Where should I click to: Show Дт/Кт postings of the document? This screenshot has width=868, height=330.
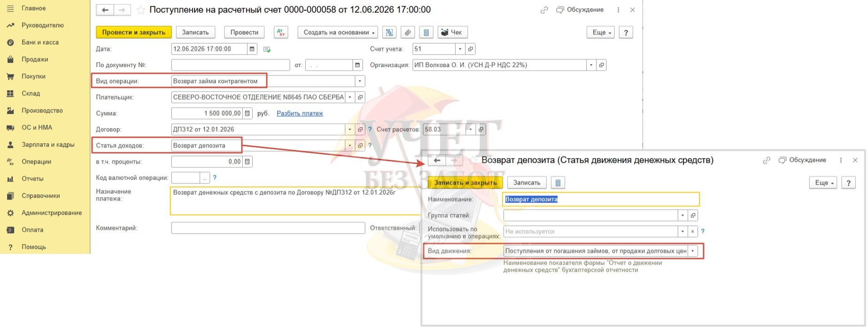click(x=281, y=32)
